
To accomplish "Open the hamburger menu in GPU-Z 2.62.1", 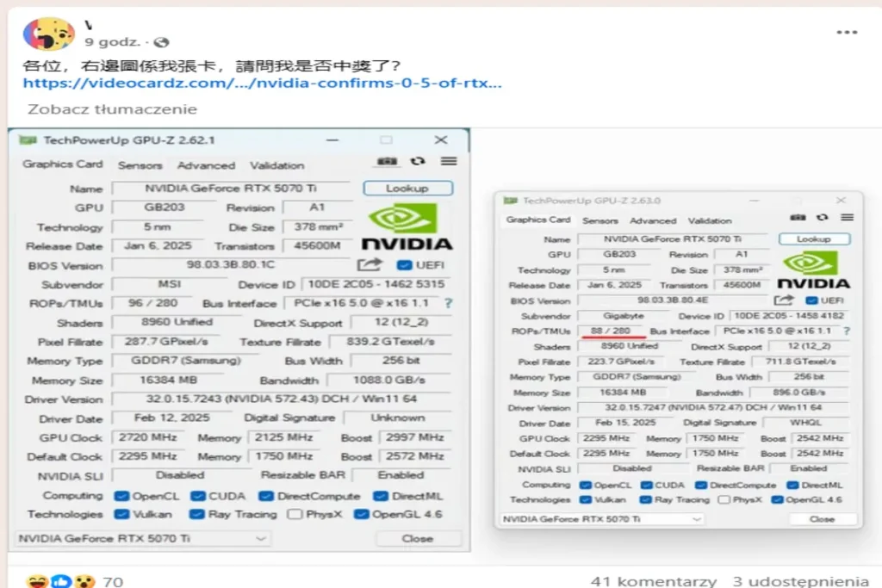I will [449, 161].
